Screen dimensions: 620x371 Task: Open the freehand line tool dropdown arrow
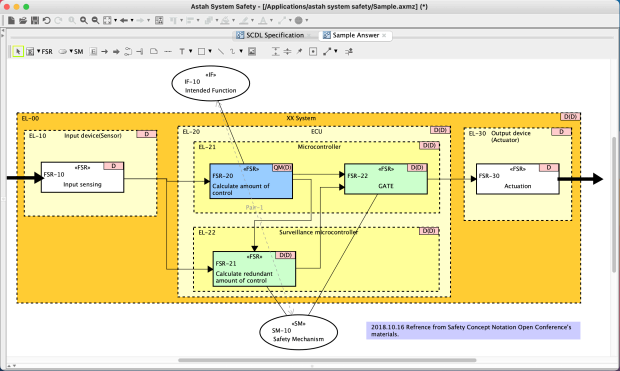(241, 51)
